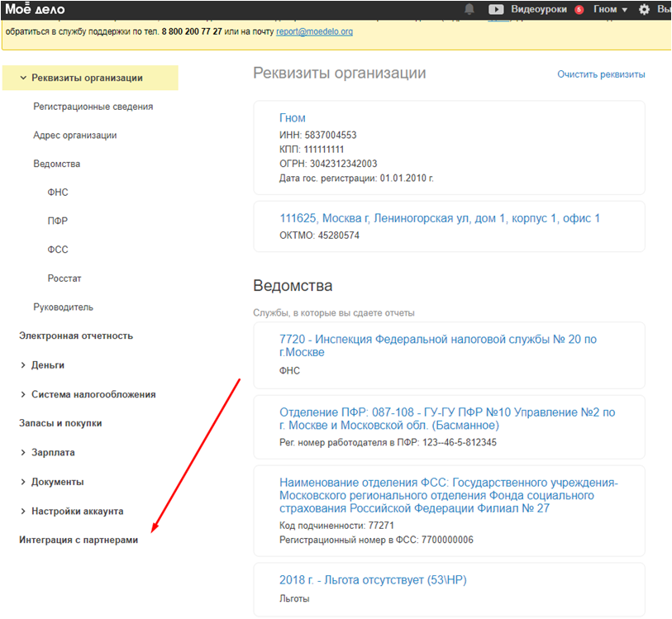This screenshot has height=619, width=672.
Task: Open the Гном organization link
Action: 293,118
